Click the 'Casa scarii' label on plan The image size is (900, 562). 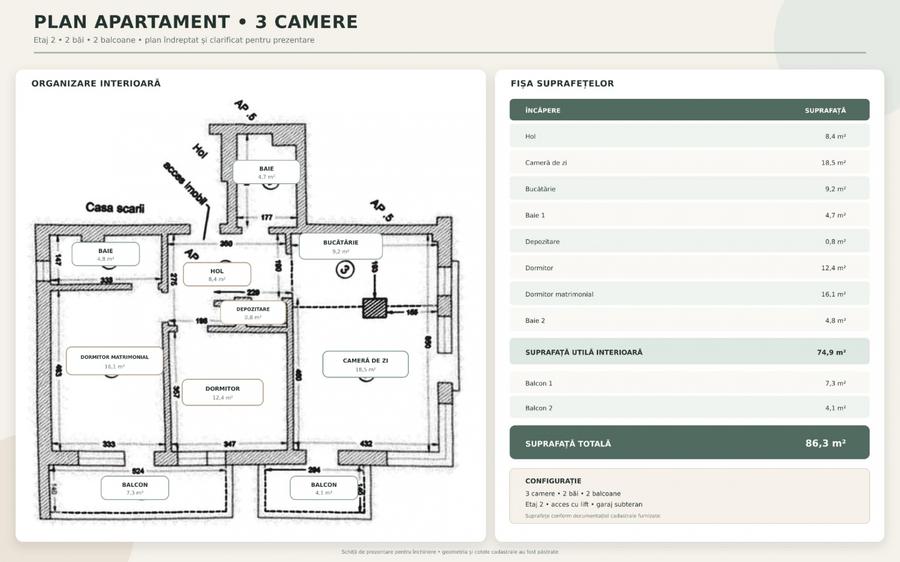[x=115, y=208]
